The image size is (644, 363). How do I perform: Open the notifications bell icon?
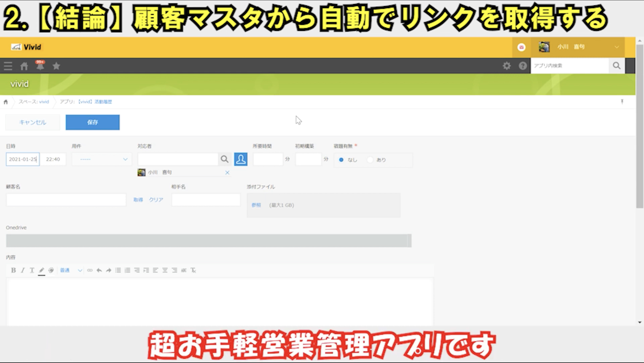(40, 66)
